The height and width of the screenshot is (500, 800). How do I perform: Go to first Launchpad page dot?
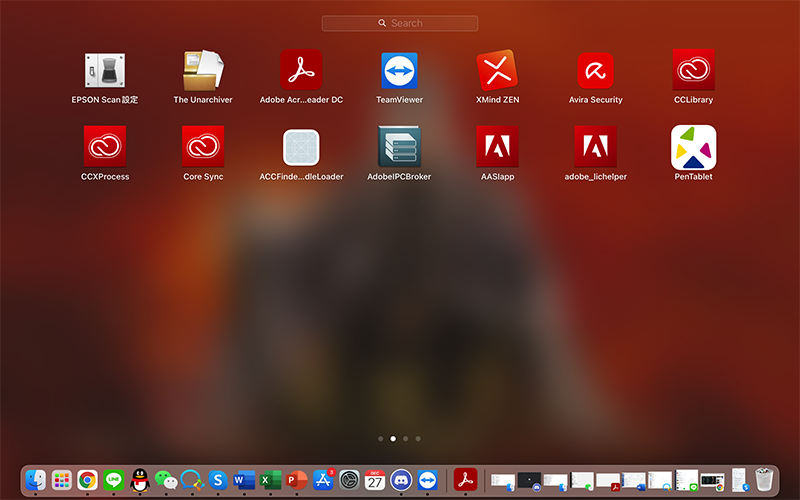pyautogui.click(x=381, y=439)
